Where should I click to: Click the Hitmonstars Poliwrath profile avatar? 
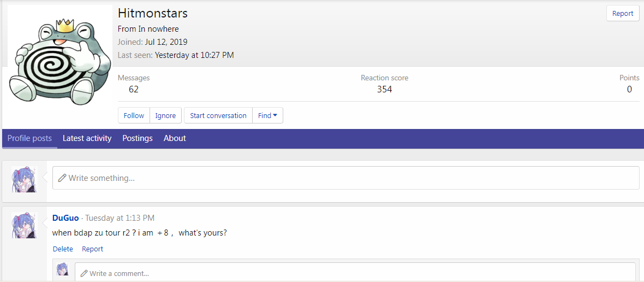[x=58, y=60]
